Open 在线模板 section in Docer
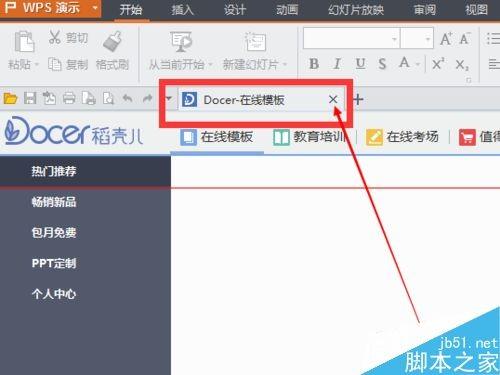 point(217,137)
